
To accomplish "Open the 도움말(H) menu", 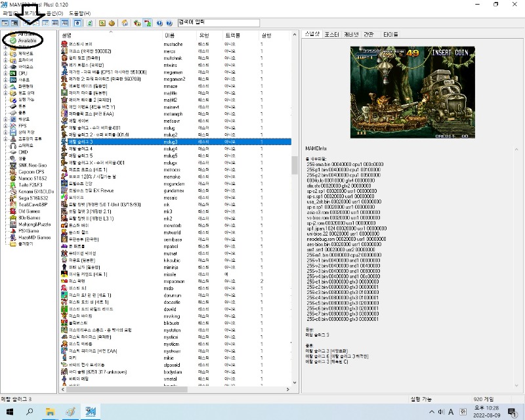I will [x=79, y=13].
